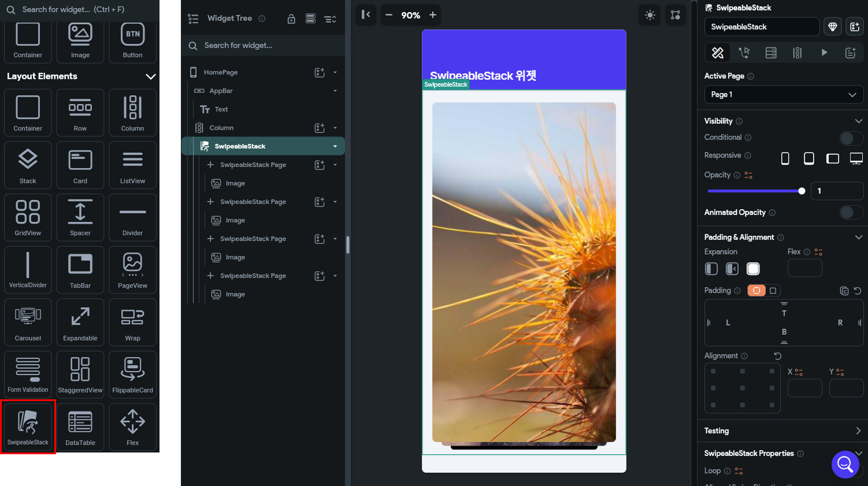This screenshot has height=486, width=868.
Task: Select the DataTable widget icon
Action: (80, 427)
